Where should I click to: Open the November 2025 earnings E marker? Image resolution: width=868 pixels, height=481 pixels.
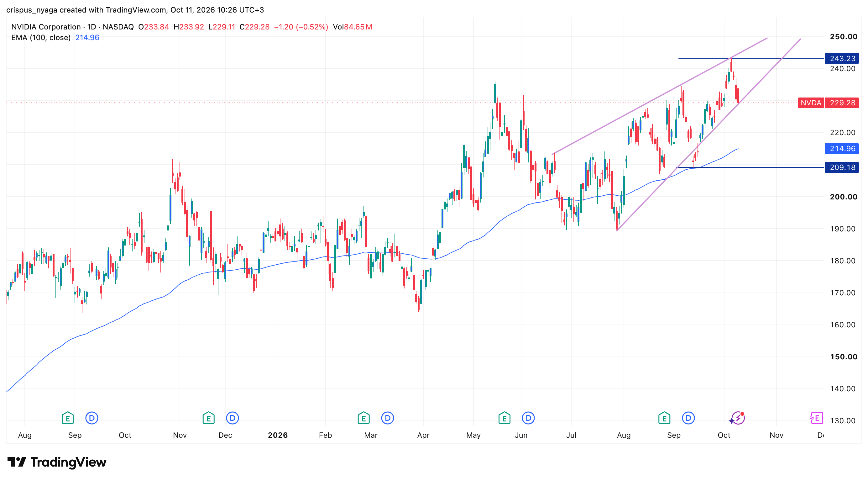point(209,418)
